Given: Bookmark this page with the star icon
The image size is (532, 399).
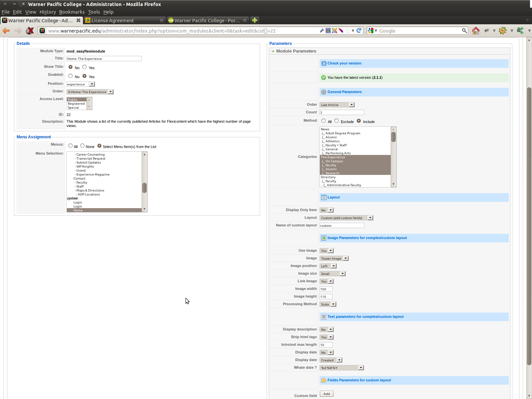Looking at the screenshot, I should click(347, 31).
